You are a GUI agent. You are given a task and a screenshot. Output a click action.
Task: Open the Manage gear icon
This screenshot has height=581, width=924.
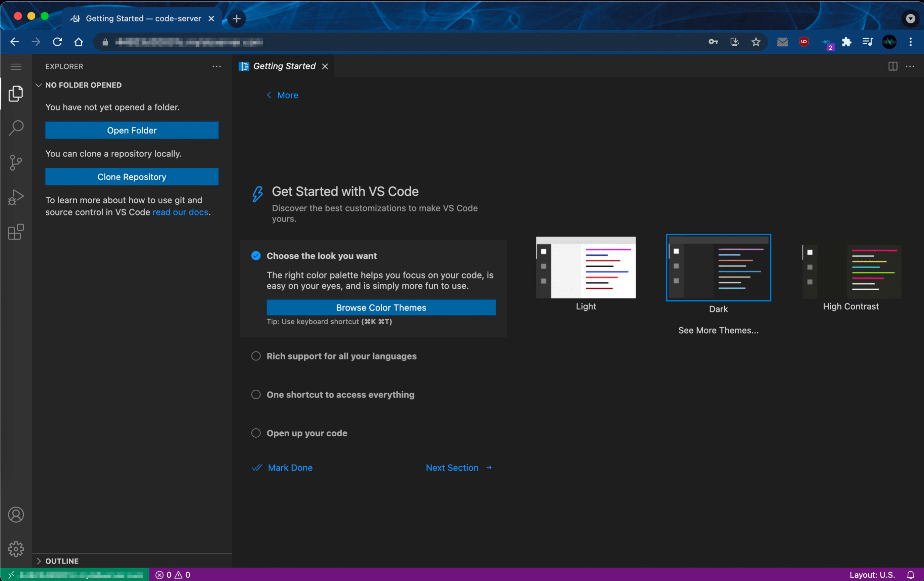pyautogui.click(x=16, y=549)
